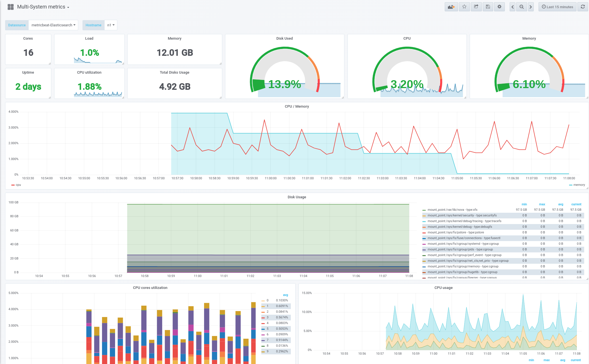Viewport: 589px width, 364px height.
Task: Click core 7 color swatch in legend
Action: click(263, 340)
